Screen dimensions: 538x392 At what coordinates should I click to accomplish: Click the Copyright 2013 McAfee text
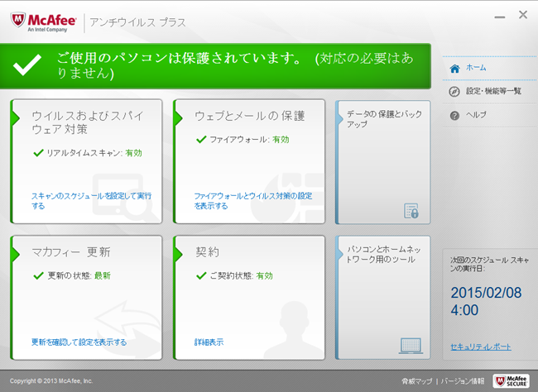[51, 381]
